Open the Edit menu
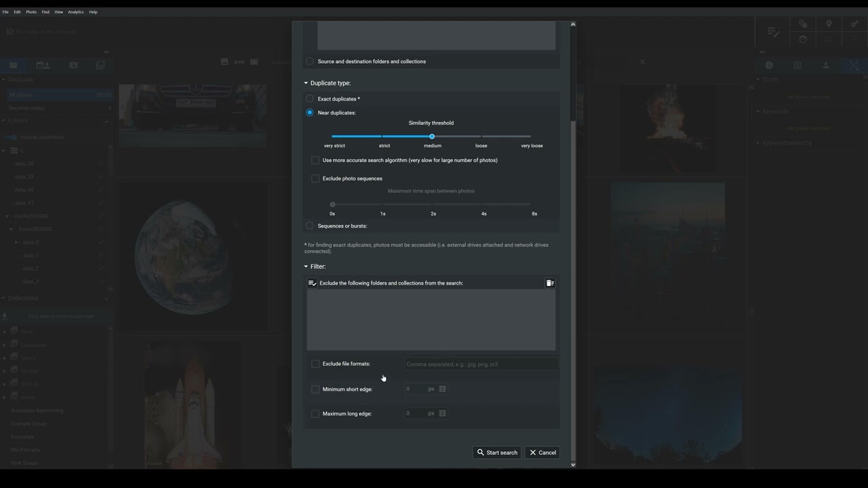The image size is (868, 488). tap(17, 12)
